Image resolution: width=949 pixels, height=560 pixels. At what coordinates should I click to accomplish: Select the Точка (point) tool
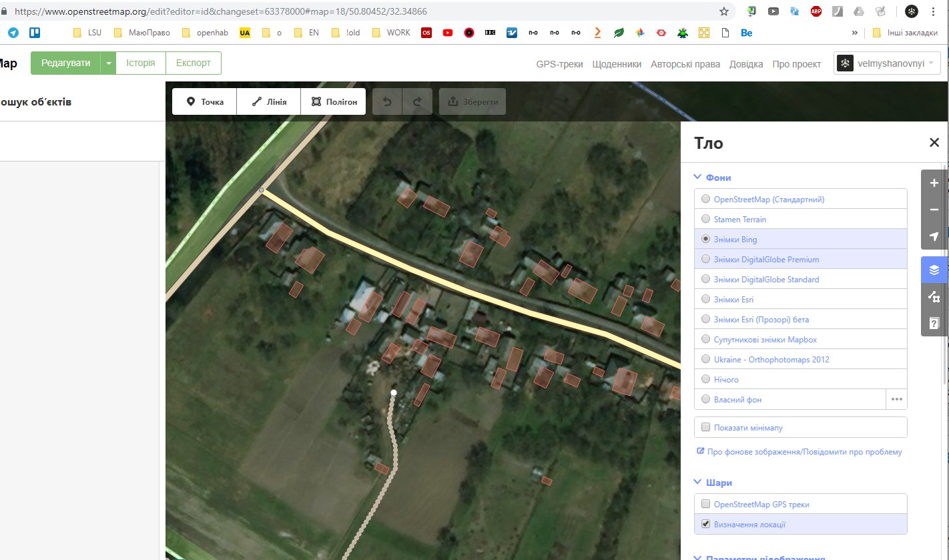204,102
